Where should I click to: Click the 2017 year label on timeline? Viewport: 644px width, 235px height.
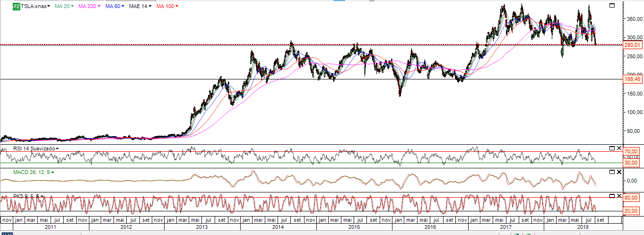coord(505,227)
